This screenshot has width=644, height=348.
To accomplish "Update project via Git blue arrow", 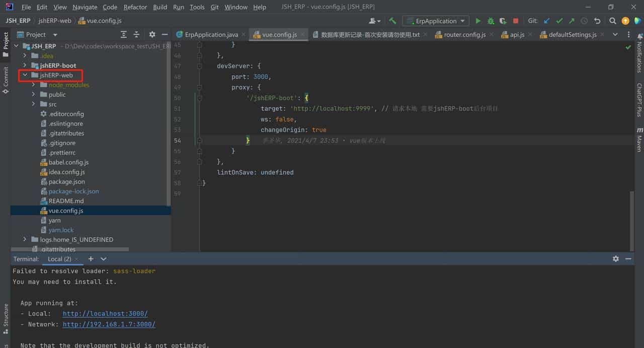I will pyautogui.click(x=547, y=21).
